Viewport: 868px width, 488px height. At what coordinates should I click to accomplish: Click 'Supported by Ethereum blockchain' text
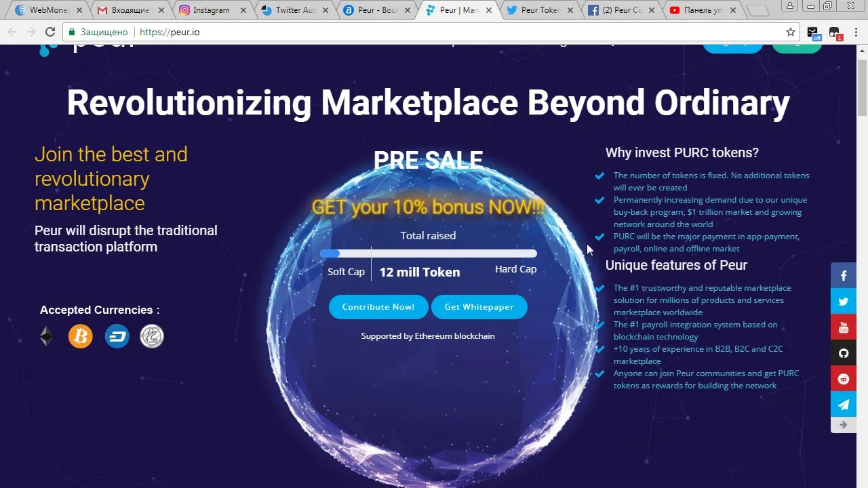tap(428, 335)
